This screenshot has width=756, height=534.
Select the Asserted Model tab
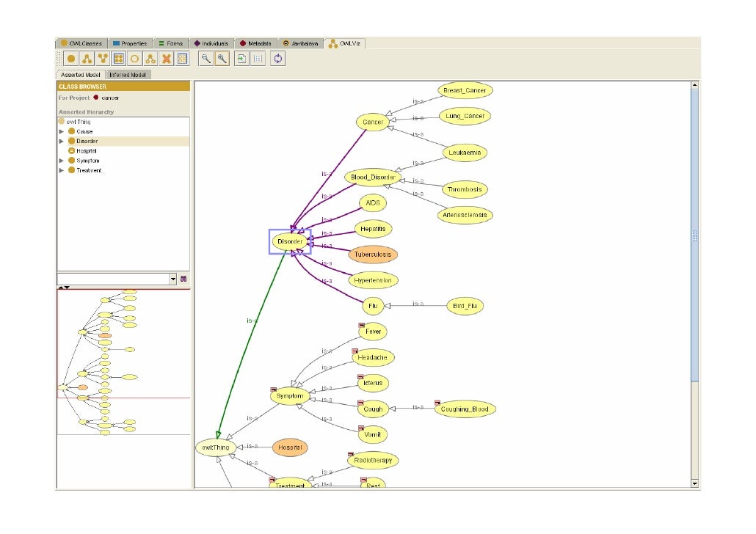pos(81,75)
